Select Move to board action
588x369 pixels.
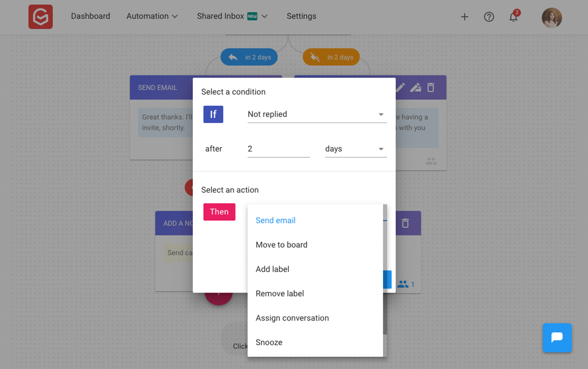click(x=315, y=245)
